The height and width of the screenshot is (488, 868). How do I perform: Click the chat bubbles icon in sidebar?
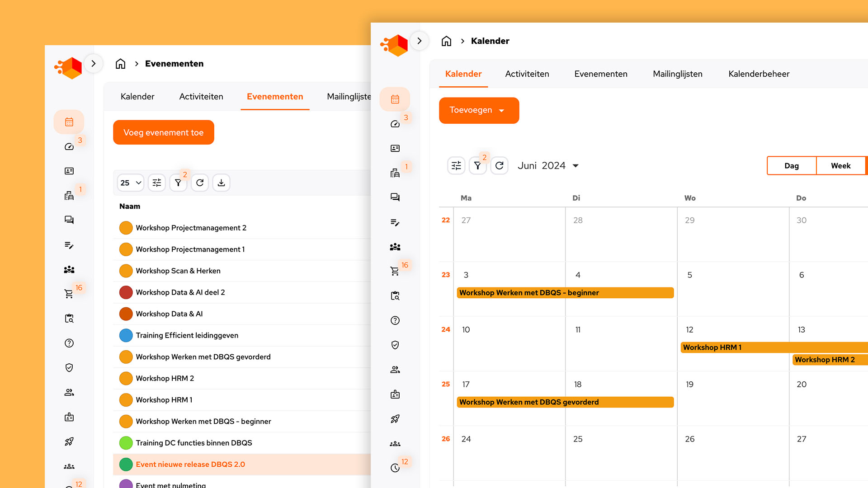tap(395, 197)
